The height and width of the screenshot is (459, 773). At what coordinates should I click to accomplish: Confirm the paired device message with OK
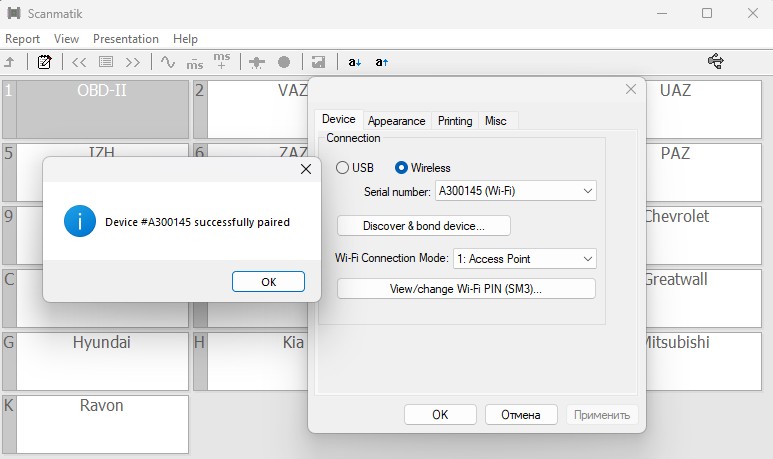click(x=268, y=282)
